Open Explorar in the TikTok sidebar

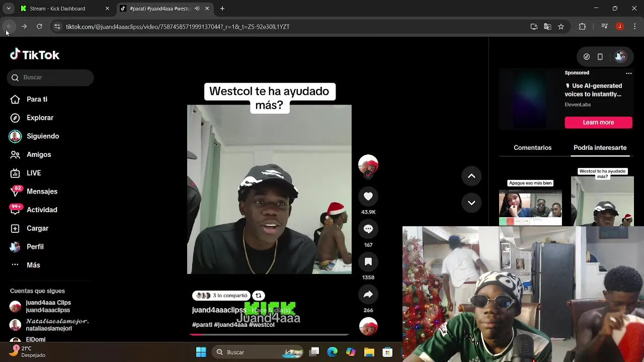click(32, 118)
